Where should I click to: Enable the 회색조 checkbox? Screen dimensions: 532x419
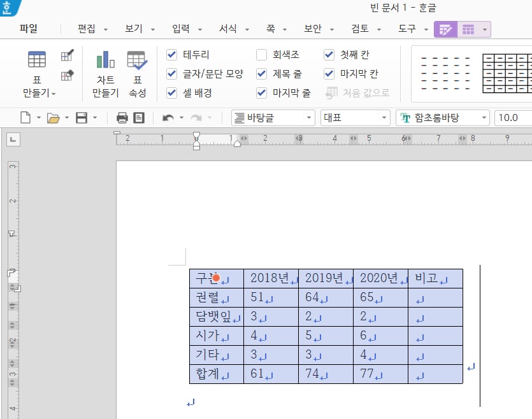point(262,55)
